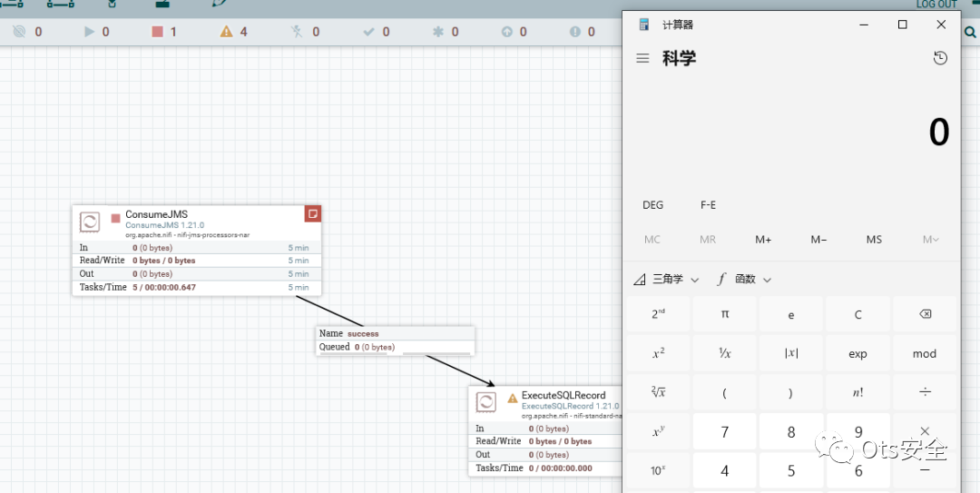The width and height of the screenshot is (980, 493).
Task: Click the x to the y power key
Action: pos(659,431)
